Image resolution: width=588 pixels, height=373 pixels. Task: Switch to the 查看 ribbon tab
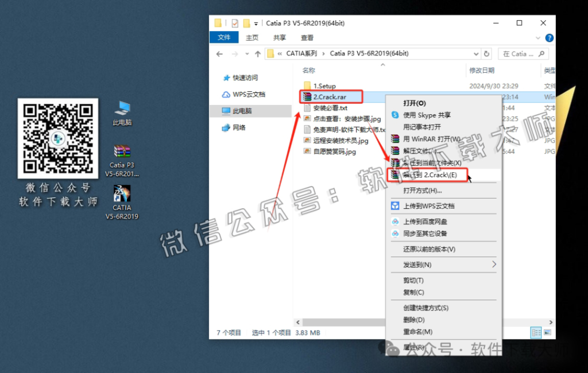pyautogui.click(x=306, y=37)
